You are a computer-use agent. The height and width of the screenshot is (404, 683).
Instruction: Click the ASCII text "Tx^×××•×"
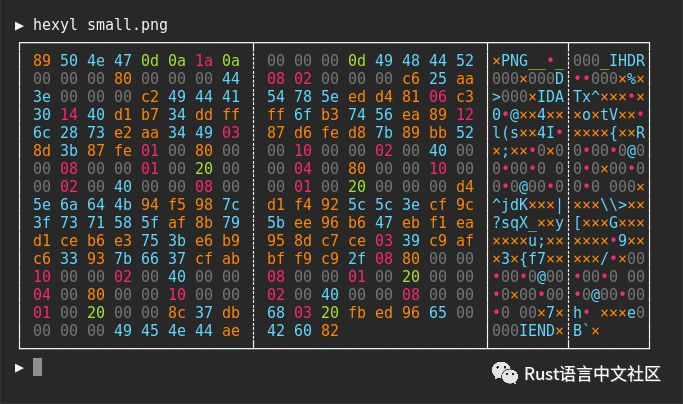(x=609, y=96)
